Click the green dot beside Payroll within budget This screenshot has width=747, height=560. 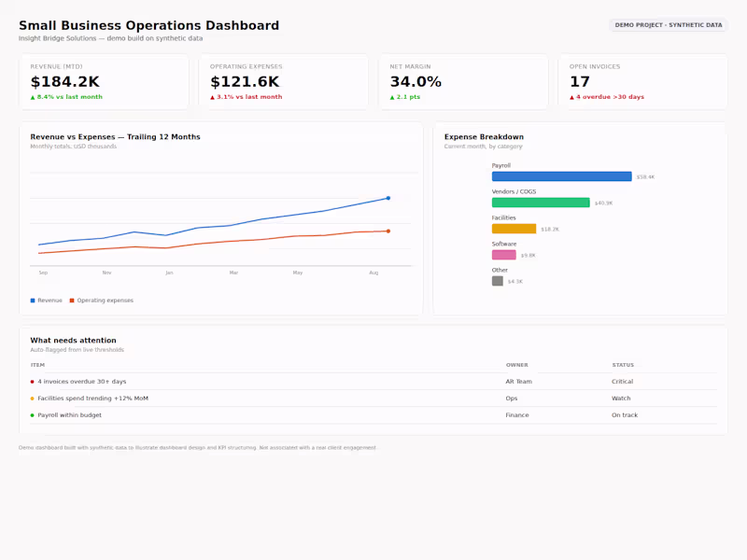point(33,415)
